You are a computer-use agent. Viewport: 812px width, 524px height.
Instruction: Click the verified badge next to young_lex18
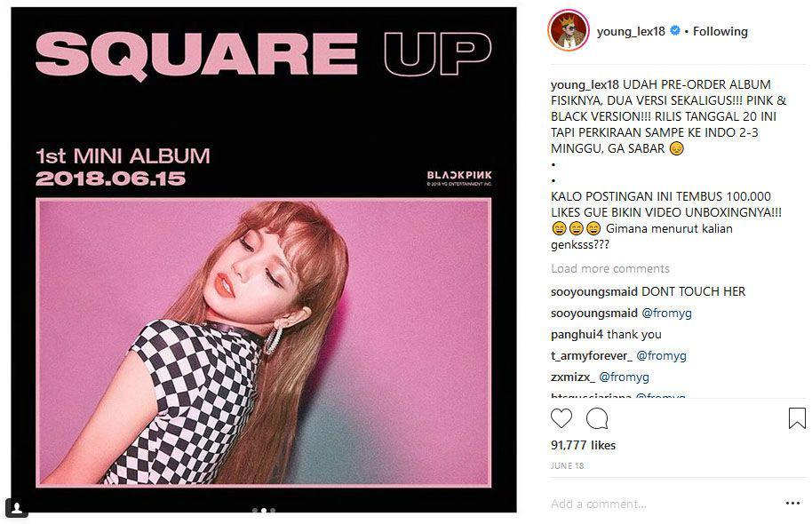pos(675,31)
